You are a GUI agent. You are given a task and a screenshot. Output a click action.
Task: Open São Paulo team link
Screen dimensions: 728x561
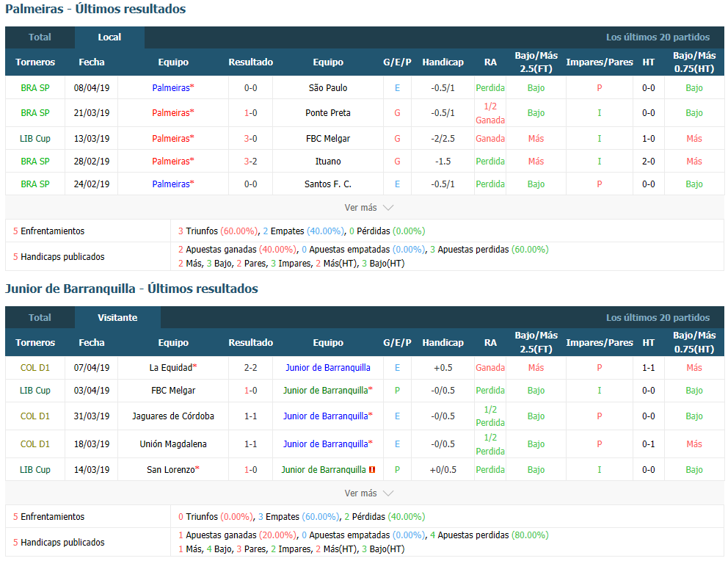328,88
